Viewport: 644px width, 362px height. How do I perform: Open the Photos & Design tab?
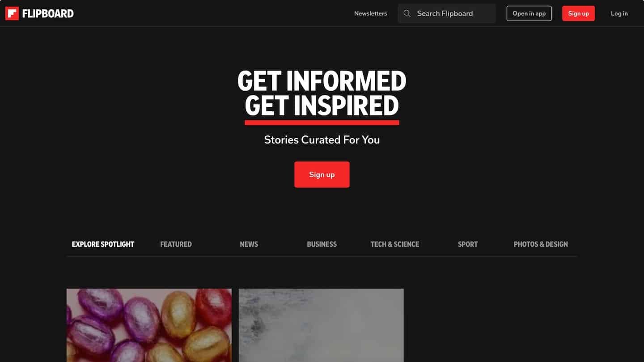(x=541, y=244)
